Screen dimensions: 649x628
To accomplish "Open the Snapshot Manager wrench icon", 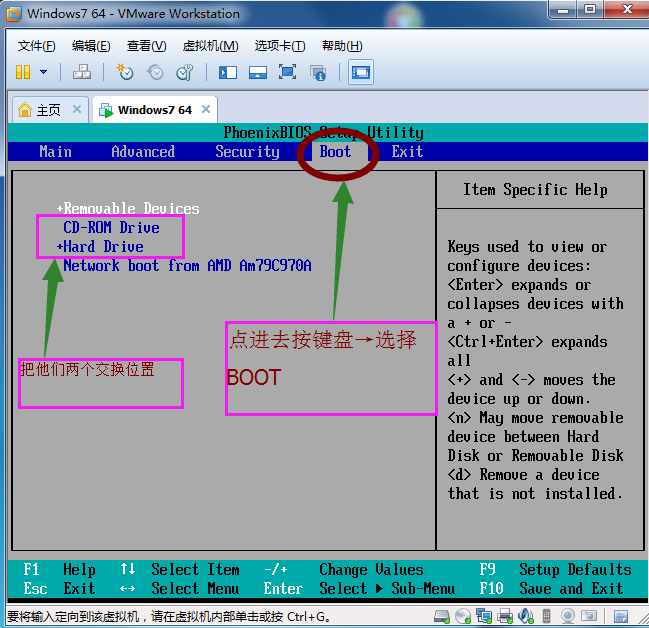I will click(x=185, y=72).
